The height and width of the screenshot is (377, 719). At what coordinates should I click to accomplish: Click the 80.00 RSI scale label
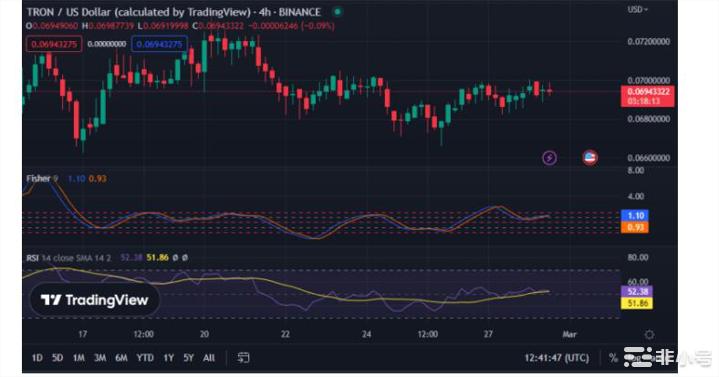tap(638, 257)
